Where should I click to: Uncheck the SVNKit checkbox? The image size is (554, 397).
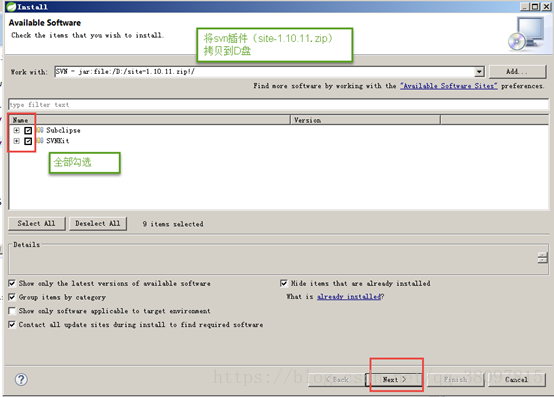coord(28,141)
